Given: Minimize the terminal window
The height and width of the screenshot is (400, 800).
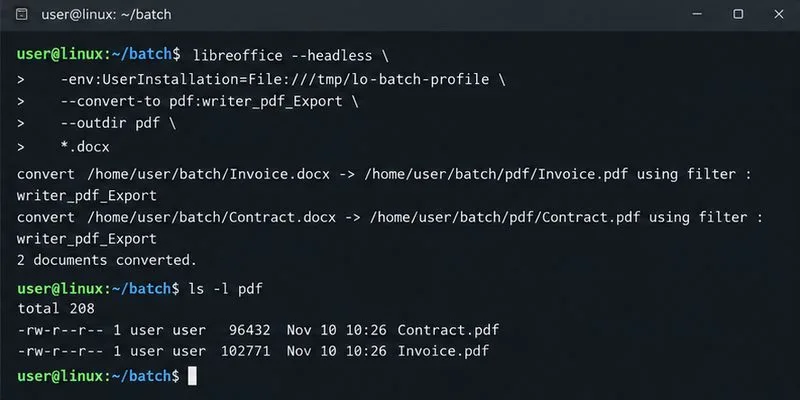Looking at the screenshot, I should pos(697,14).
